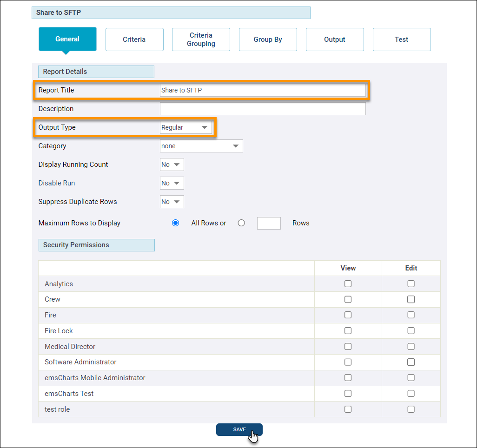
Task: Click the View column header
Action: [348, 268]
